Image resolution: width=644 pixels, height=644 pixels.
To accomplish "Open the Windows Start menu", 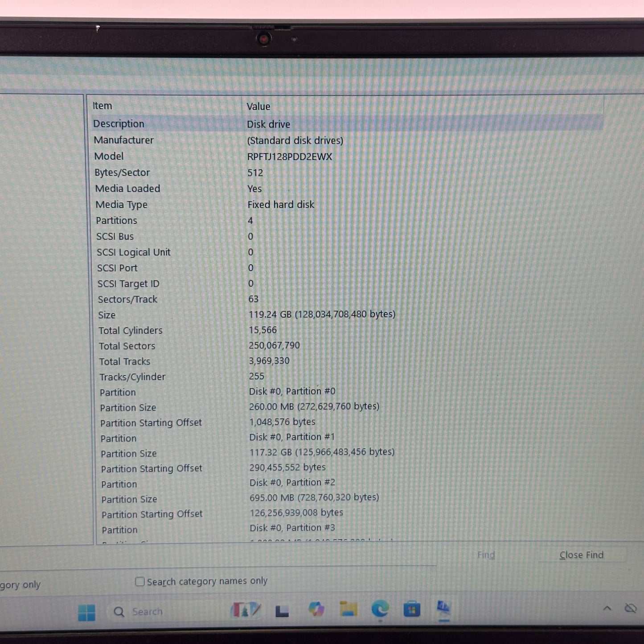I will (x=86, y=612).
